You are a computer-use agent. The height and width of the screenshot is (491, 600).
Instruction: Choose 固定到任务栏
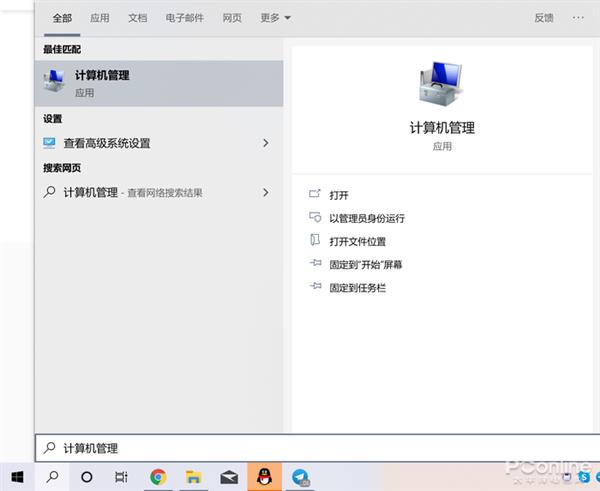pyautogui.click(x=357, y=288)
